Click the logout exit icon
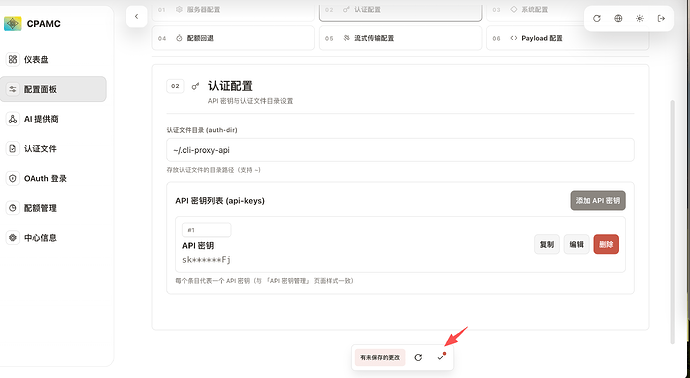 click(661, 18)
